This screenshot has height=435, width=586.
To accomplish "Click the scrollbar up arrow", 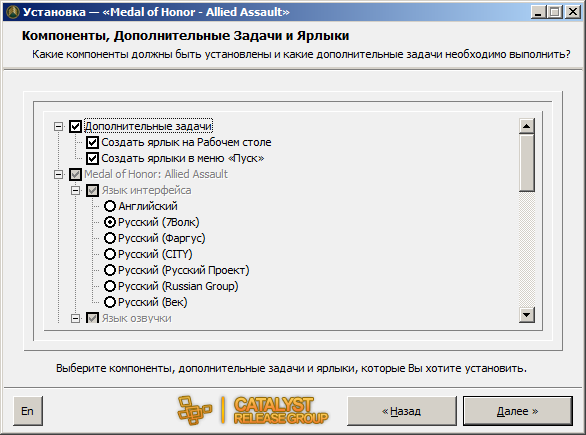I will click(527, 126).
